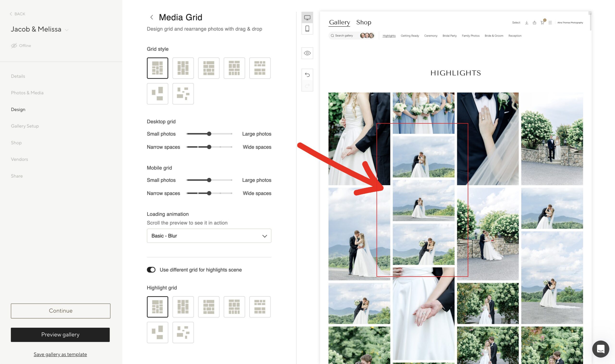
Task: Open the hamburger menu in gallery preview
Action: point(550,23)
